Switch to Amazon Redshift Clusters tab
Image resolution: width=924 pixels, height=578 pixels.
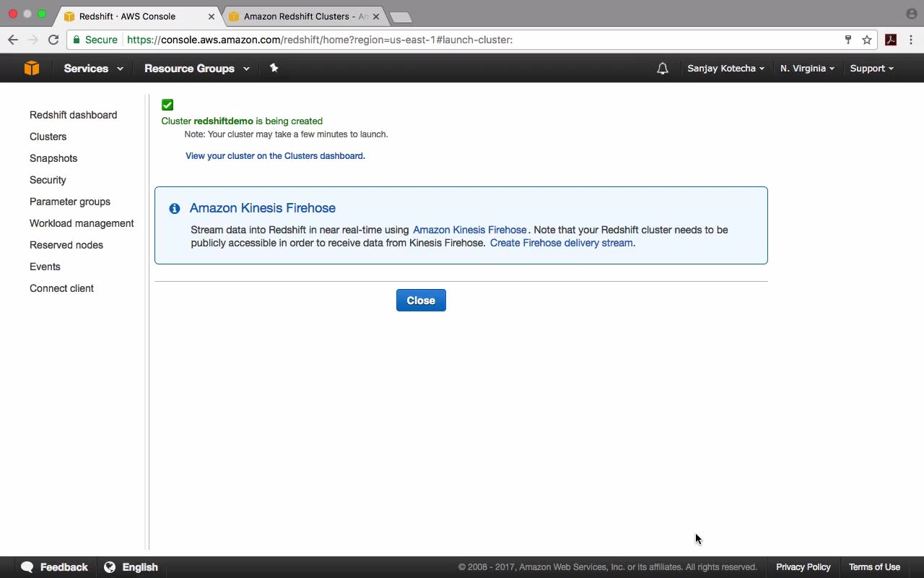tap(303, 16)
